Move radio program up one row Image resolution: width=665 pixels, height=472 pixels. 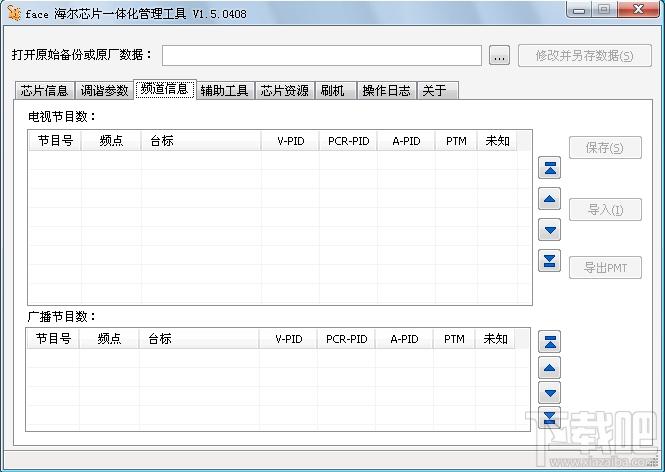(x=549, y=367)
